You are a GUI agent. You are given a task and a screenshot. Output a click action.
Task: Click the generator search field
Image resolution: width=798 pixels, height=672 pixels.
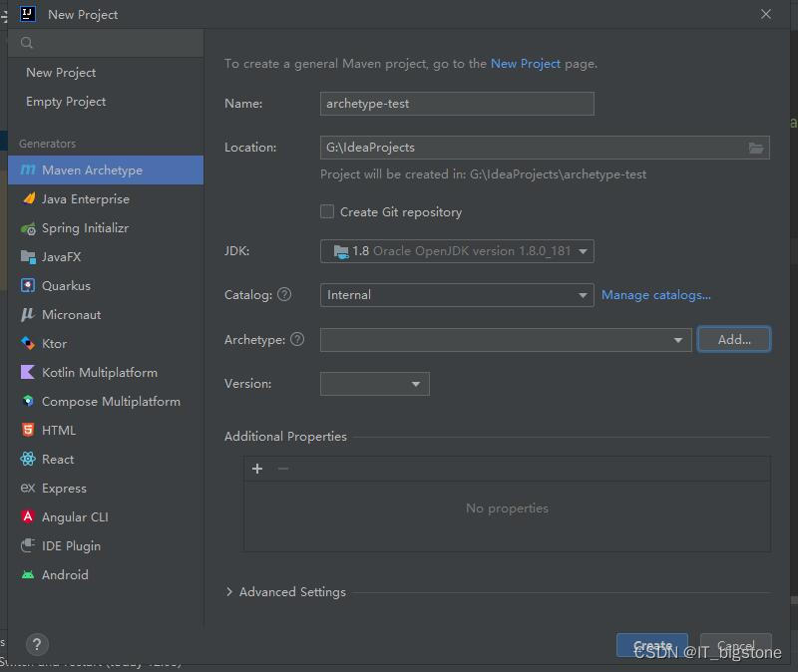pyautogui.click(x=106, y=43)
